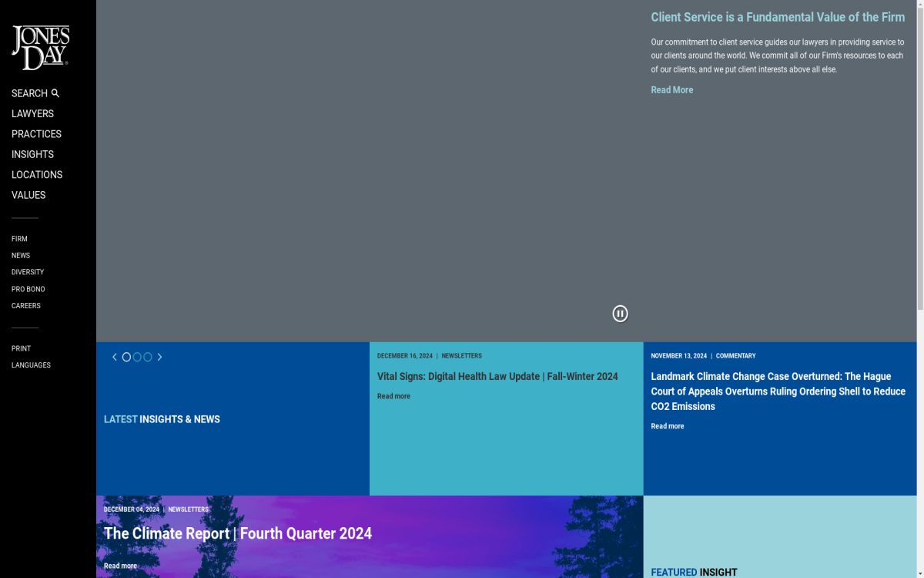Open the Lawyers menu item

(x=32, y=113)
